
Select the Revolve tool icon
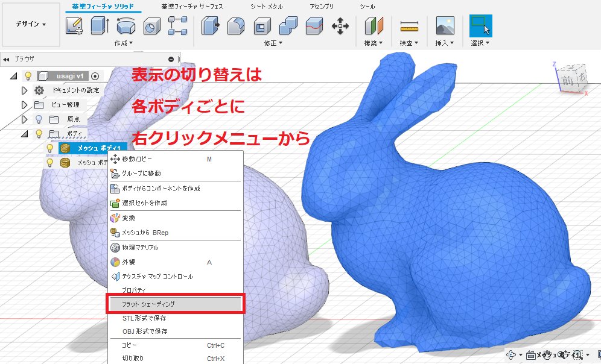126,26
